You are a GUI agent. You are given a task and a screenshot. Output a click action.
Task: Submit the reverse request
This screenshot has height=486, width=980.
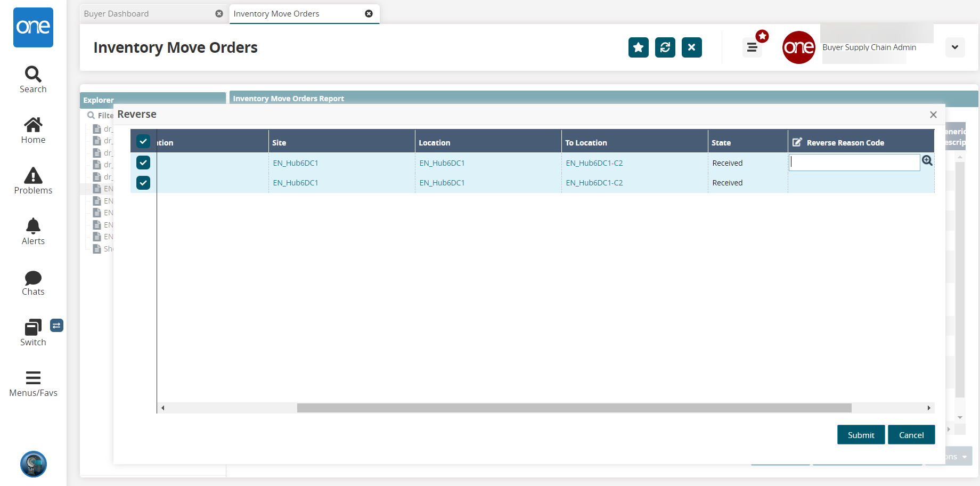point(861,435)
